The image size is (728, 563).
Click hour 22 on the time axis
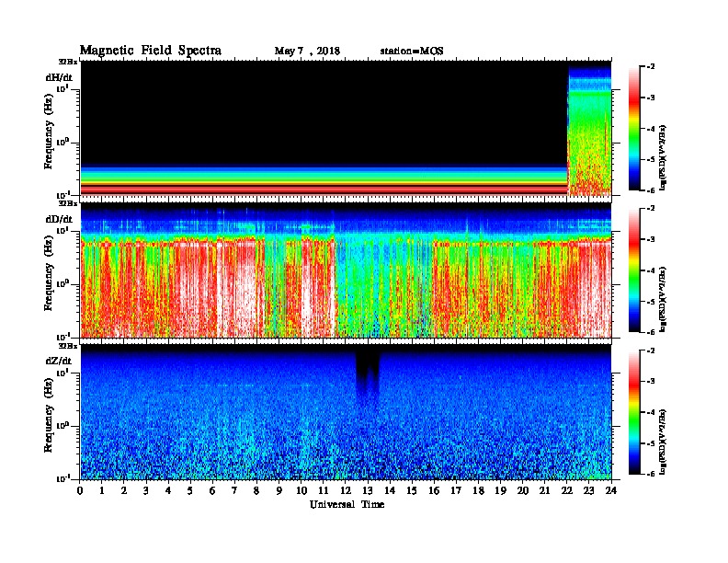pyautogui.click(x=567, y=490)
